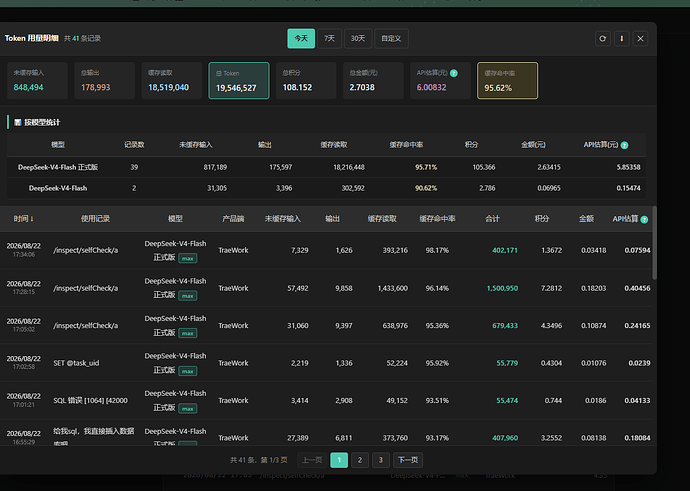Click the 55,779 total token value
Screen dimensions: 690x491
507,363
